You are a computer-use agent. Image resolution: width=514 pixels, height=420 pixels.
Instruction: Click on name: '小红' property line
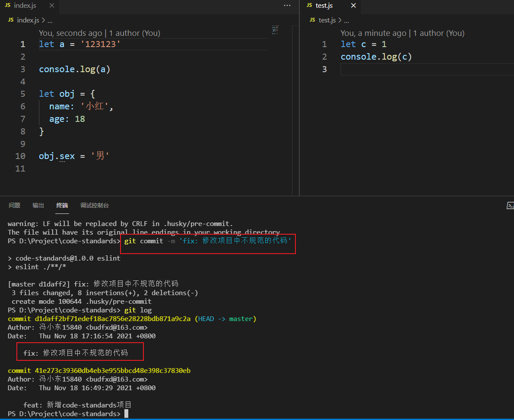[x=81, y=106]
